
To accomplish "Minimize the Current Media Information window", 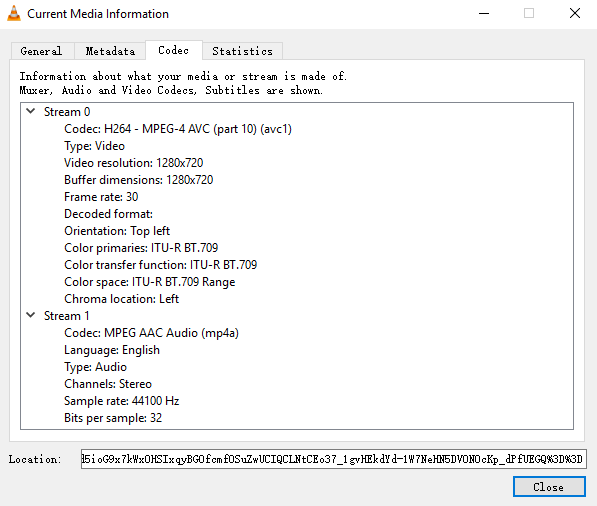I will [484, 14].
